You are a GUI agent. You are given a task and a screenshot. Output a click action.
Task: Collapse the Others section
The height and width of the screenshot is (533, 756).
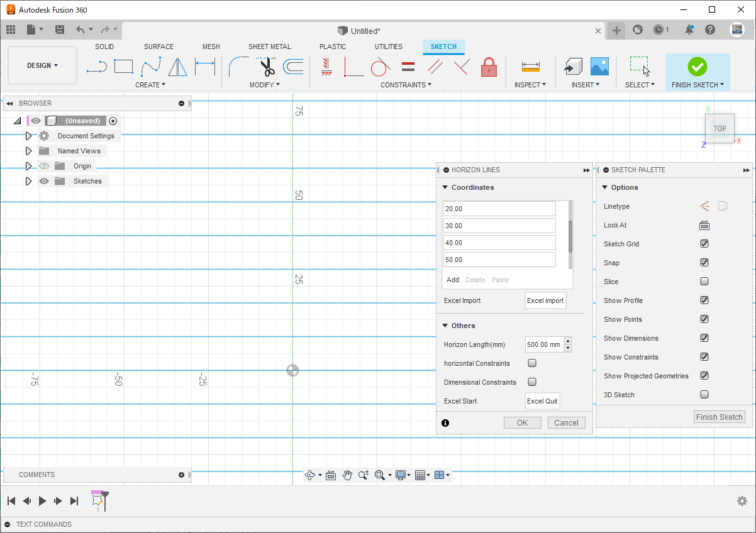(445, 326)
